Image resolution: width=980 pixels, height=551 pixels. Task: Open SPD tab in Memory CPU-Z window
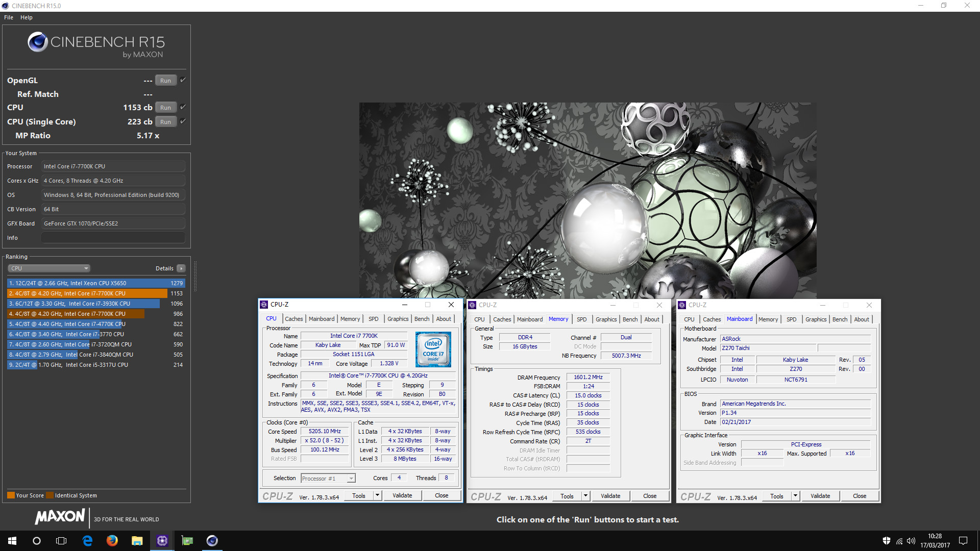(581, 319)
